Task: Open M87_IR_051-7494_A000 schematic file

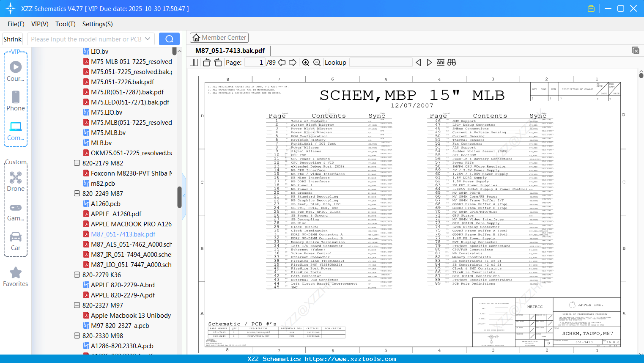Action: pyautogui.click(x=131, y=254)
